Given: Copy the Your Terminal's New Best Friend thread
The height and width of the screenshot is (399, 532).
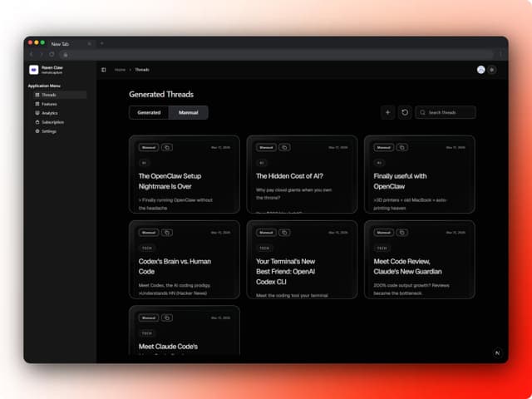Looking at the screenshot, I should [x=284, y=233].
